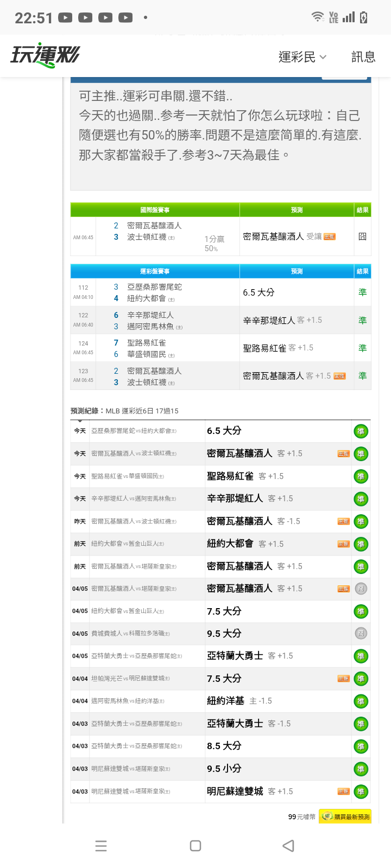The height and width of the screenshot is (868, 391).
Task: Tap game 122 辛辛那堤紅人 team name
Action: [150, 315]
